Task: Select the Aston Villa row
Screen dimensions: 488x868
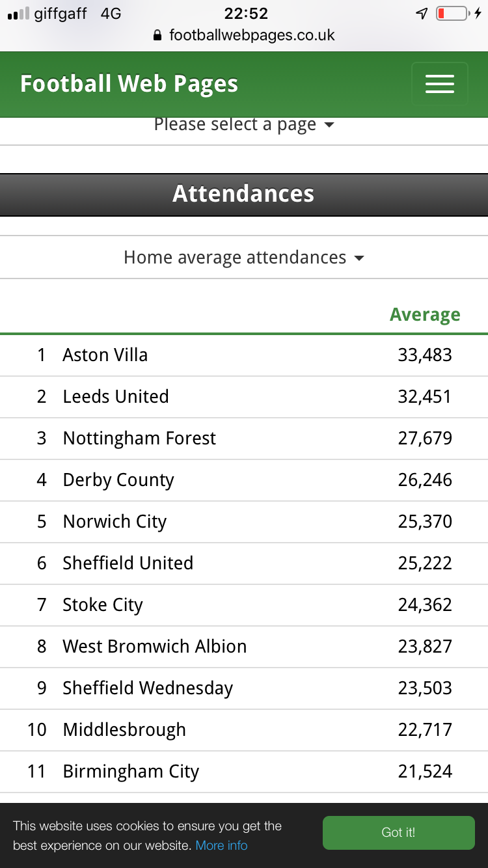Action: 244,355
